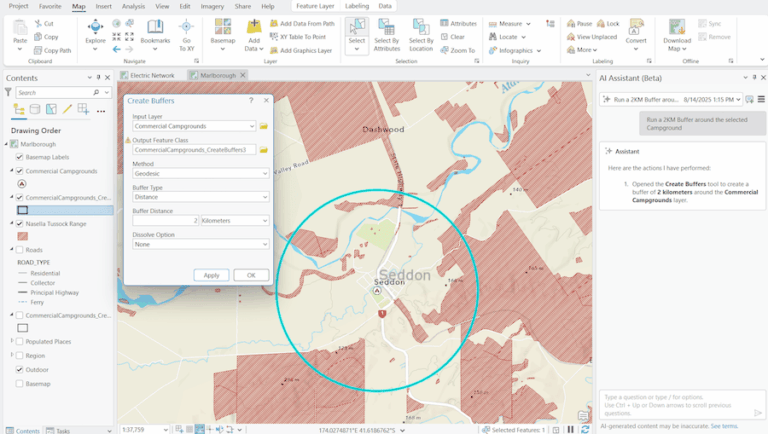Open the Analysis ribbon tab
The image size is (768, 434).
pyautogui.click(x=133, y=6)
